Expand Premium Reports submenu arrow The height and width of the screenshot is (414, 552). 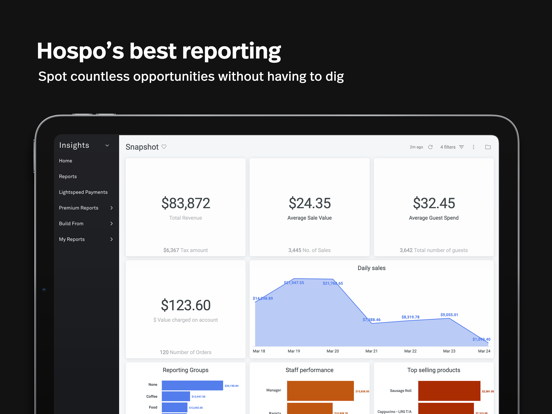(112, 208)
